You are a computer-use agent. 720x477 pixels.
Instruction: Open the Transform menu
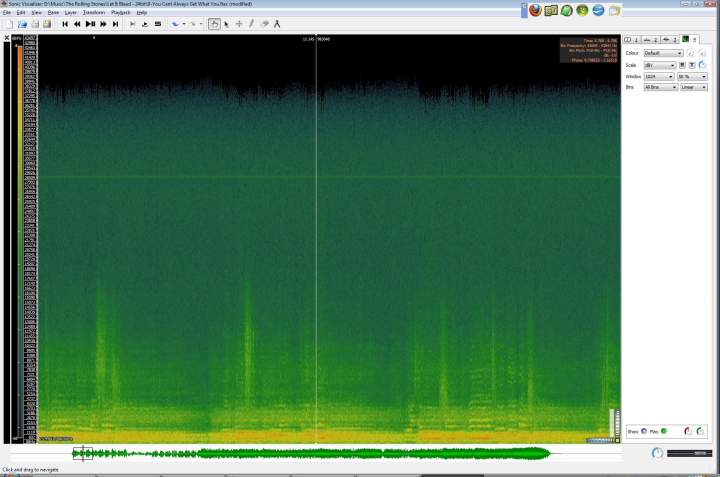pyautogui.click(x=94, y=12)
